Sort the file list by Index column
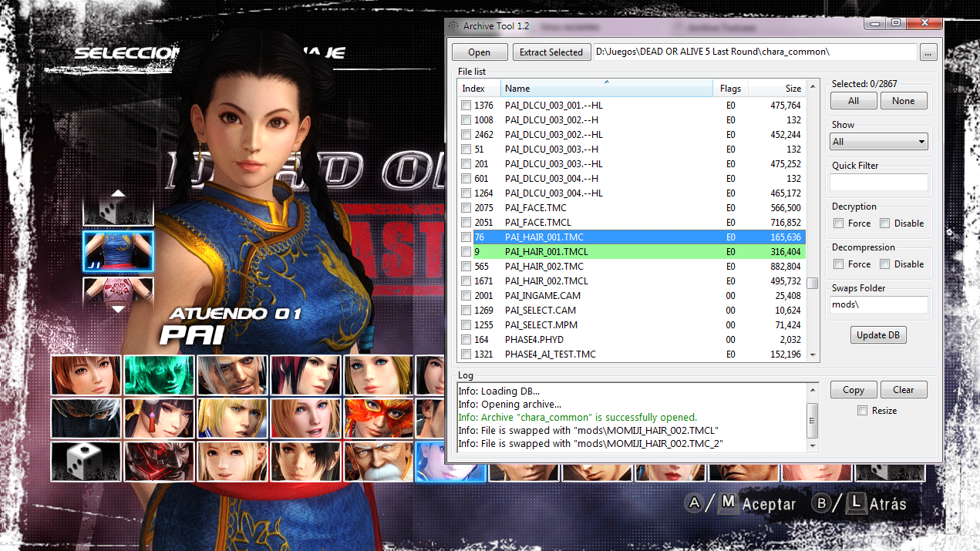Viewport: 980px width, 551px height. pos(479,89)
